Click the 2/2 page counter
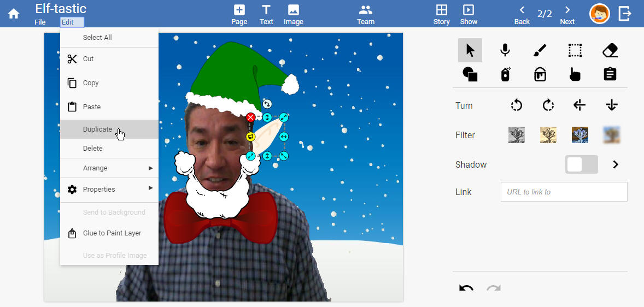Image resolution: width=644 pixels, height=307 pixels. click(x=545, y=14)
